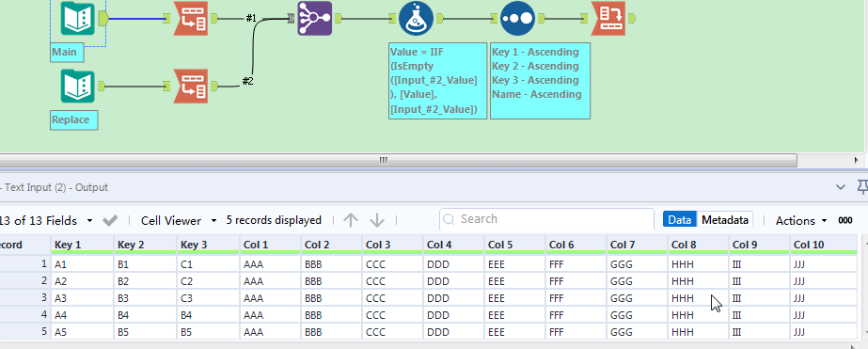The image size is (868, 349).
Task: Click in the results Search field
Action: 546,219
